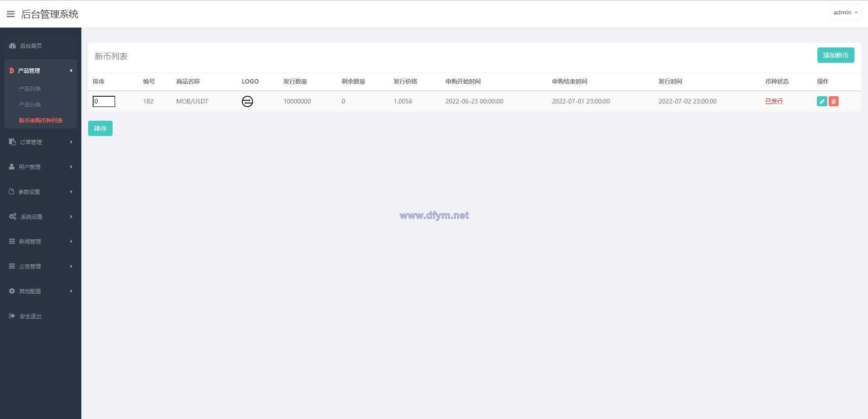The width and height of the screenshot is (868, 419).
Task: Edit the MOB/USDT row with pencil icon
Action: point(822,101)
